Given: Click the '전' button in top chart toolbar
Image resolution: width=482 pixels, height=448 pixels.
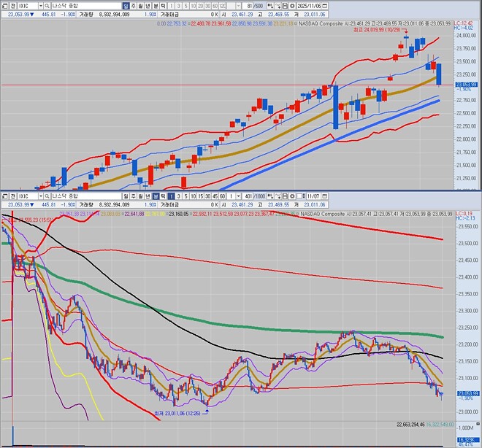Looking at the screenshot, I should tap(13, 6).
